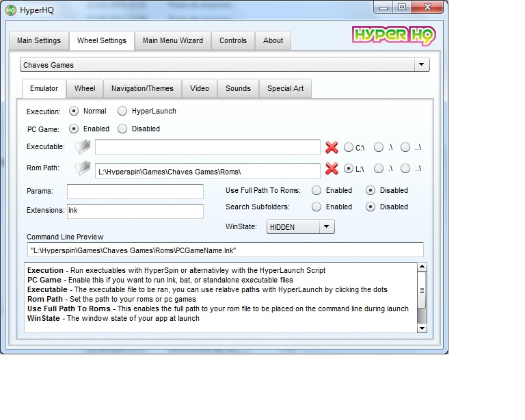525x420 pixels.
Task: Click the help text scrollbar thumb
Action: point(422,290)
